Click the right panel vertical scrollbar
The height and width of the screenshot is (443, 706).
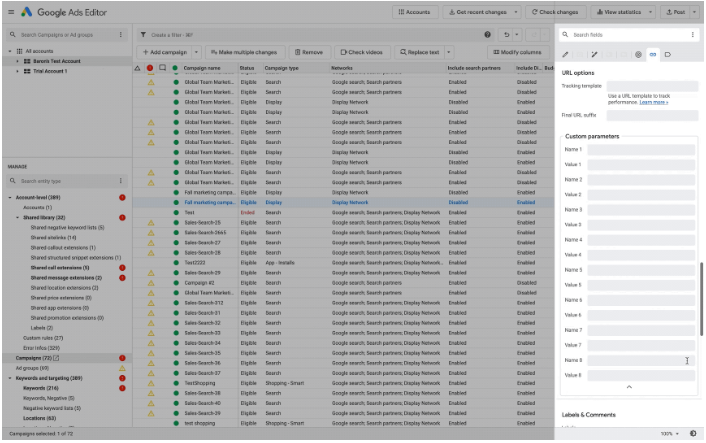point(701,299)
